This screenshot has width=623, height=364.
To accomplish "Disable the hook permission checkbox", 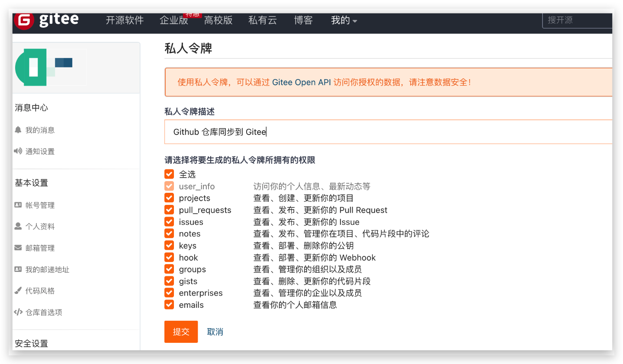I will click(x=169, y=257).
